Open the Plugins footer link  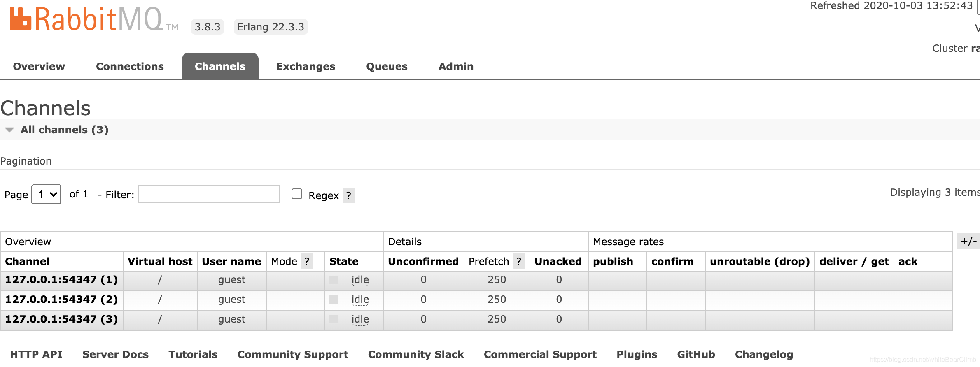[x=637, y=354]
